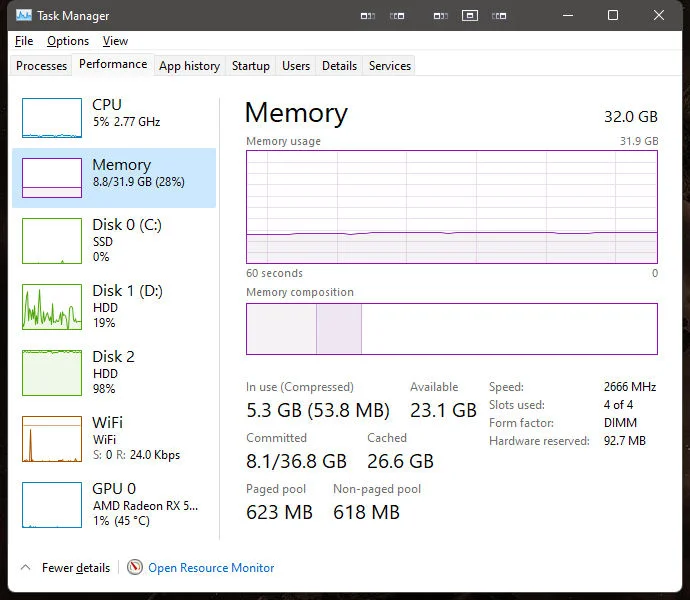This screenshot has width=690, height=600.
Task: Click the '92.7 MB' hardware reserved value
Action: click(x=625, y=441)
